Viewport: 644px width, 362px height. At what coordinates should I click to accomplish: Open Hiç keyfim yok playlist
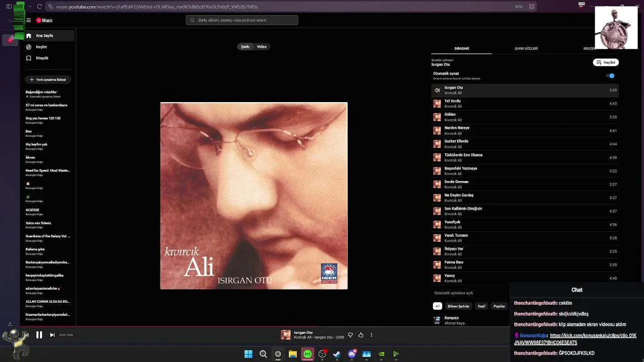tap(48, 146)
